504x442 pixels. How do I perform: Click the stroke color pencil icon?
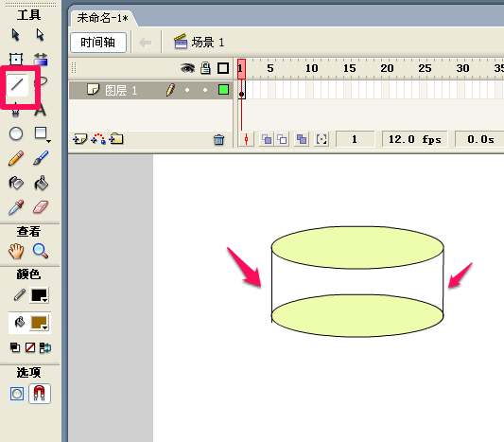coord(20,294)
